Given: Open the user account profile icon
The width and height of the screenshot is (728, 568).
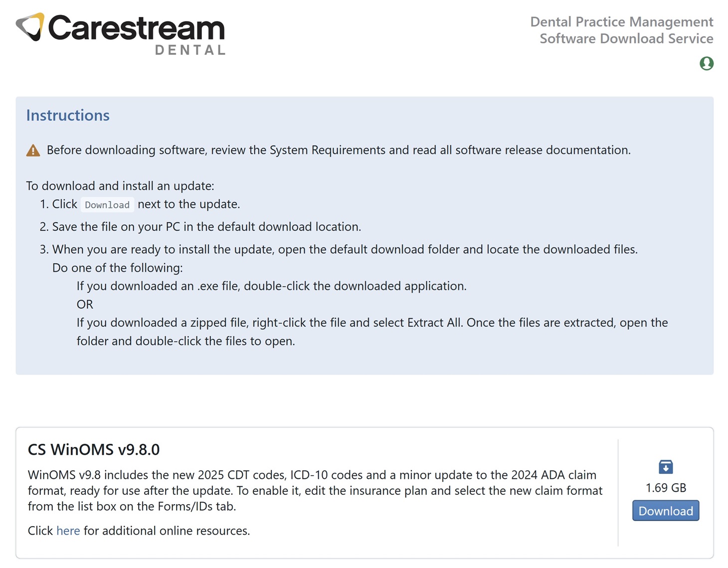Looking at the screenshot, I should tap(706, 64).
